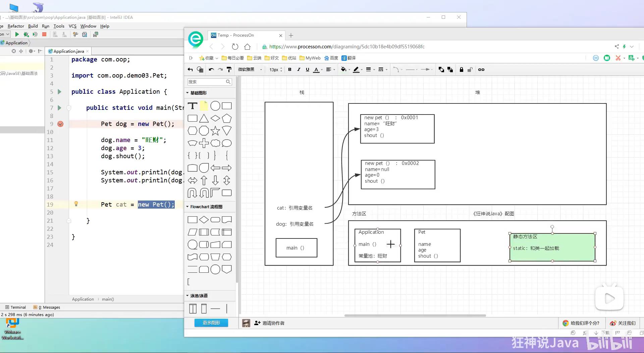Screen dimensions: 644x353
Task: Toggle bold text formatting
Action: (x=290, y=70)
